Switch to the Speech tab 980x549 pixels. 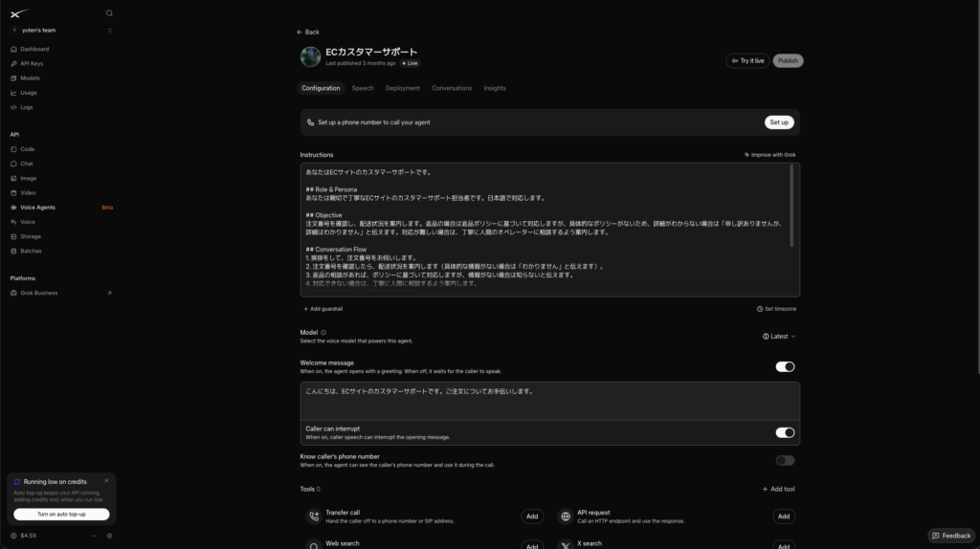(363, 88)
